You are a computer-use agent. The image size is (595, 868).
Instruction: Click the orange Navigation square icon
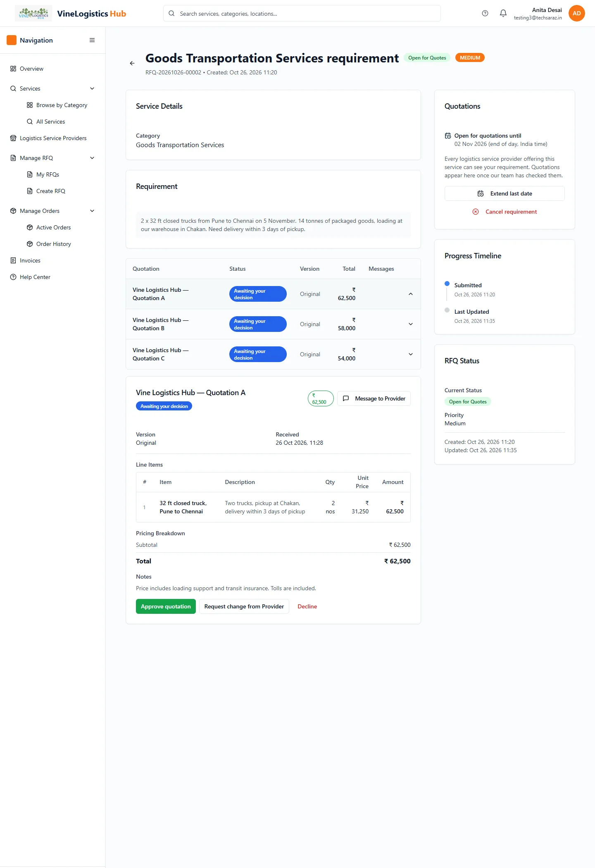[12, 40]
